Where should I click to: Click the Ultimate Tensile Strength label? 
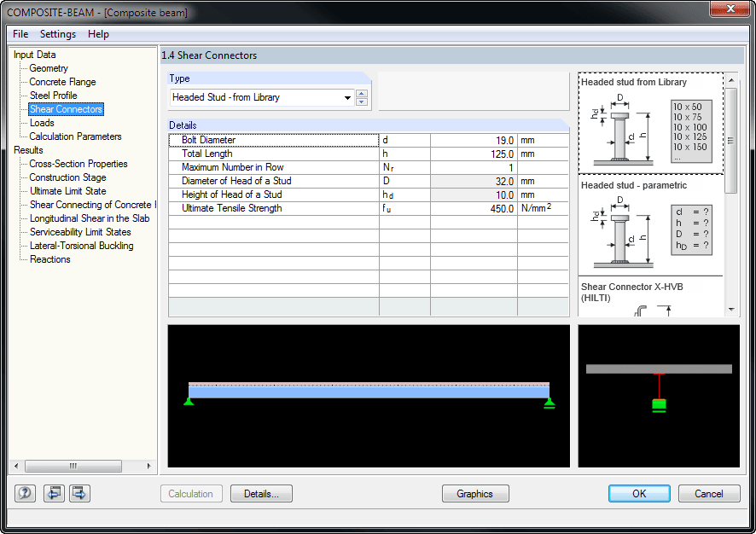(274, 209)
